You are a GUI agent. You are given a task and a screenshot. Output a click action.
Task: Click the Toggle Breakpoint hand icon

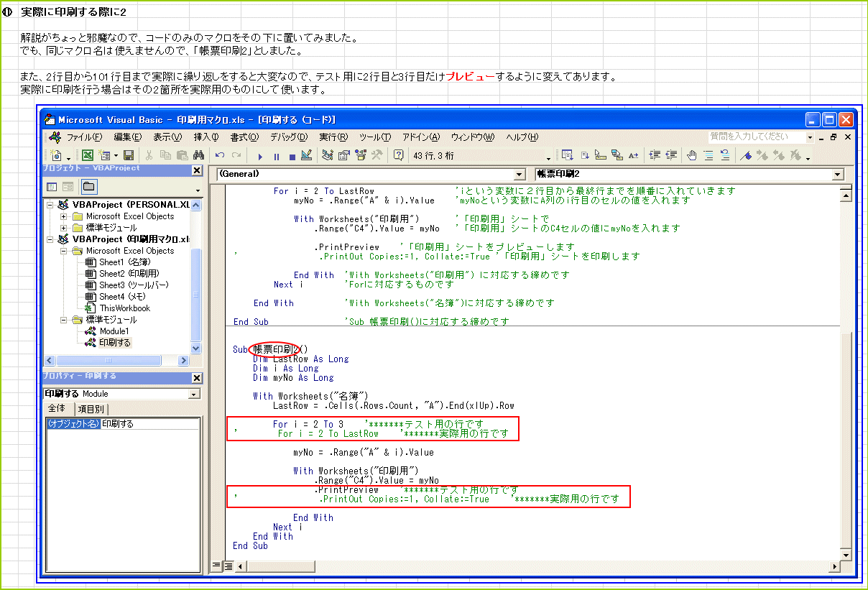tap(692, 155)
